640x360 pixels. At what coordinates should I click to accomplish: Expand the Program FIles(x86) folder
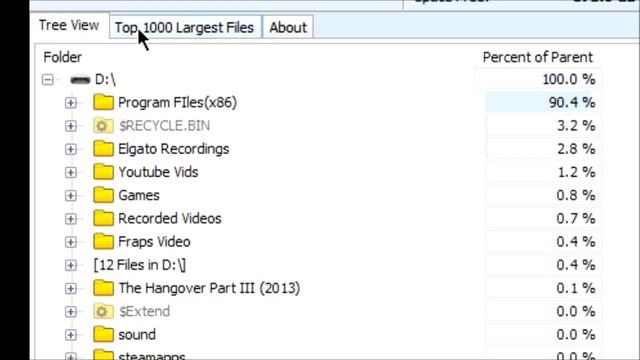tap(71, 102)
